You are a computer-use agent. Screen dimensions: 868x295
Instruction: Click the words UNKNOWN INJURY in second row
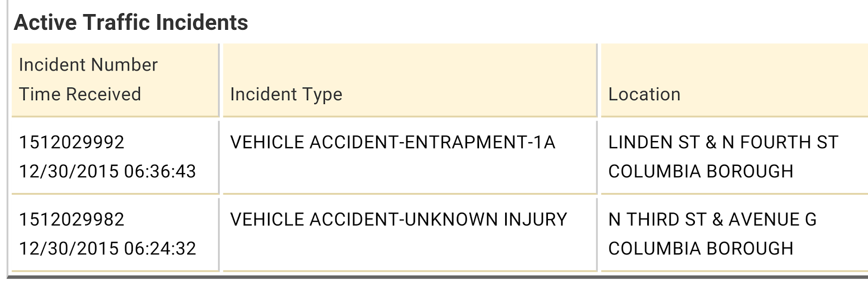[486, 220]
